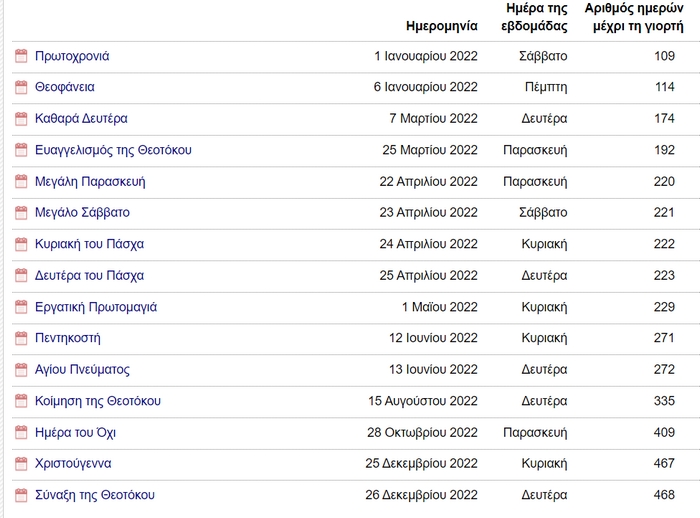The width and height of the screenshot is (700, 518).
Task: Open the Χριστούγεννα holiday link
Action: point(73,464)
